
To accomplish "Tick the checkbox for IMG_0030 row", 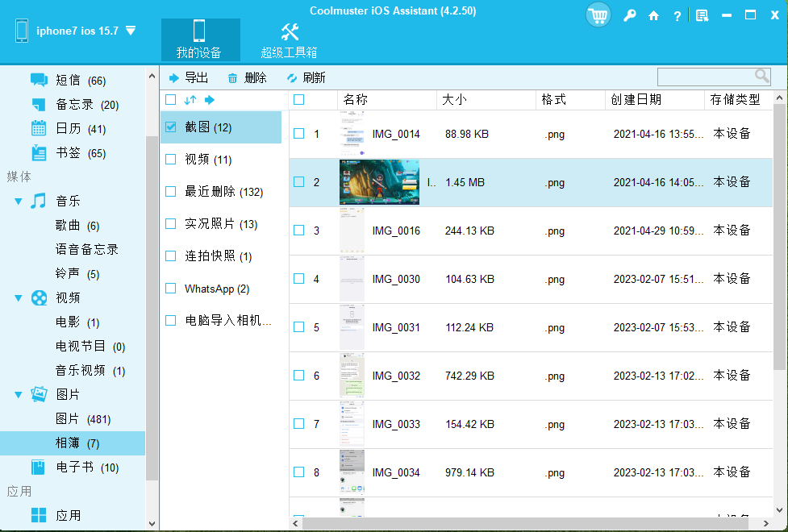I will 298,278.
